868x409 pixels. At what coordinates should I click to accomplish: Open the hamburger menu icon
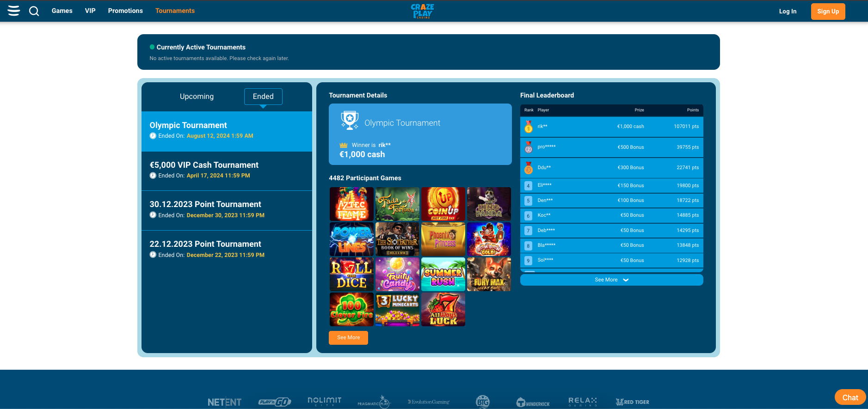(14, 11)
